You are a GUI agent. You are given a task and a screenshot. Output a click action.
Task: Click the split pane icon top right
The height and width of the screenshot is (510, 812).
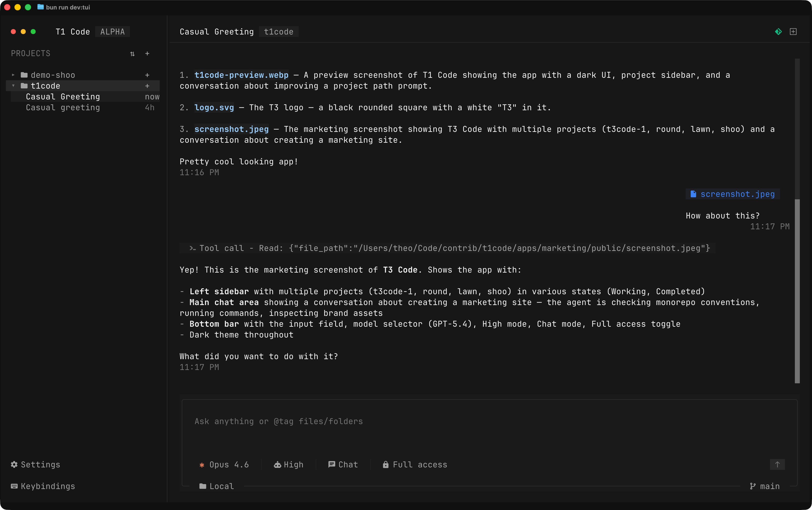click(793, 32)
